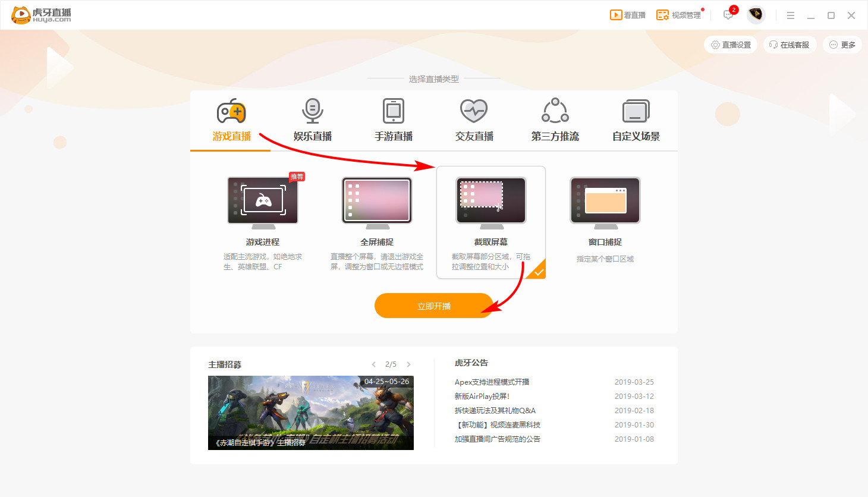Click the 赤潮自走棋手游 recruitment banner
The height and width of the screenshot is (497, 868).
311,413
